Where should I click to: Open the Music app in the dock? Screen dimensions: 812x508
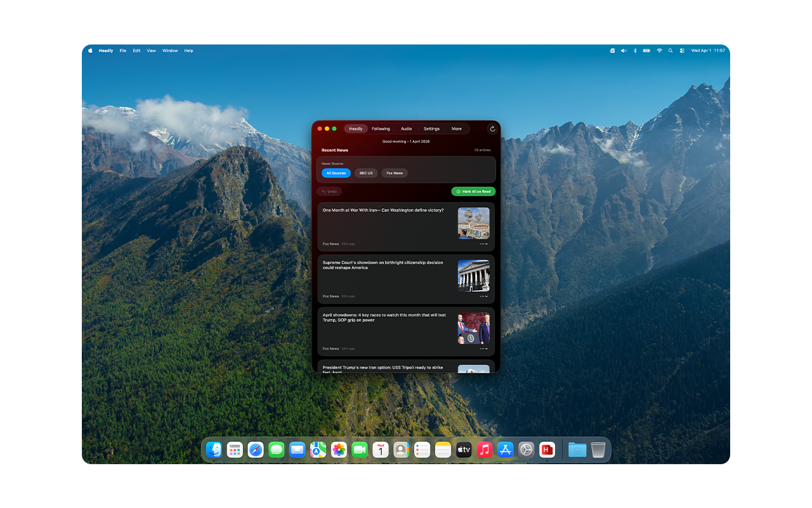(x=485, y=450)
